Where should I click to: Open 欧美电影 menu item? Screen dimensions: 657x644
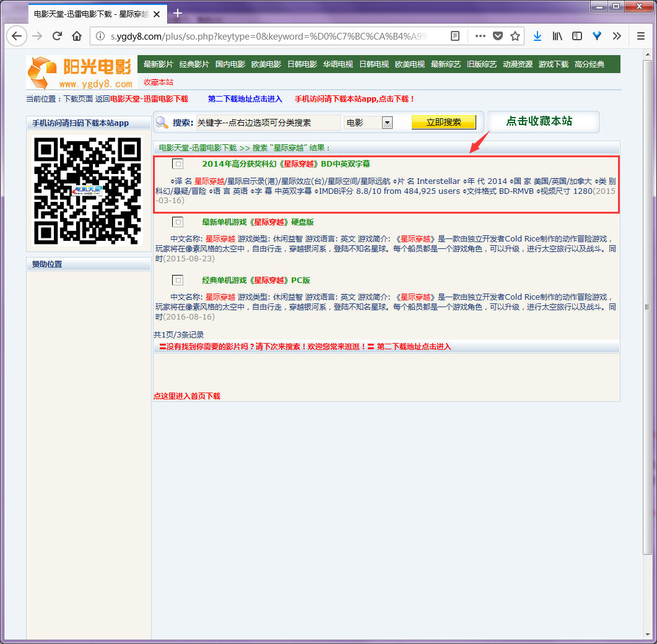pyautogui.click(x=266, y=64)
